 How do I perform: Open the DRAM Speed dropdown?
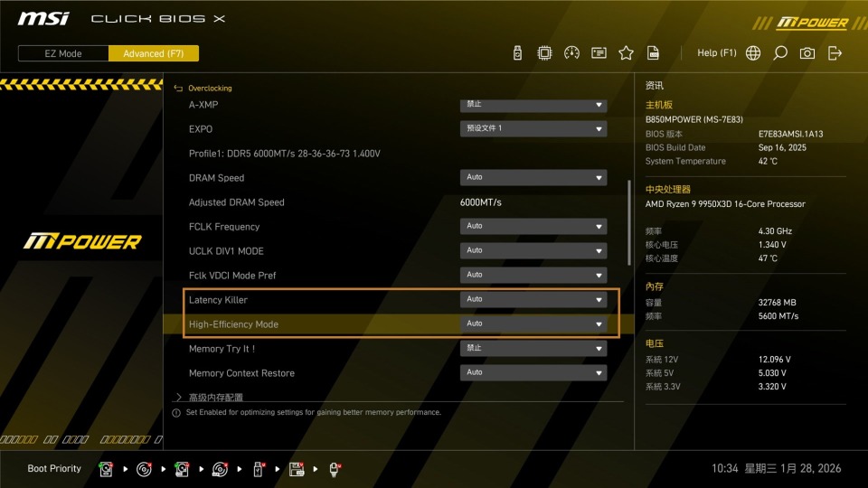click(533, 178)
